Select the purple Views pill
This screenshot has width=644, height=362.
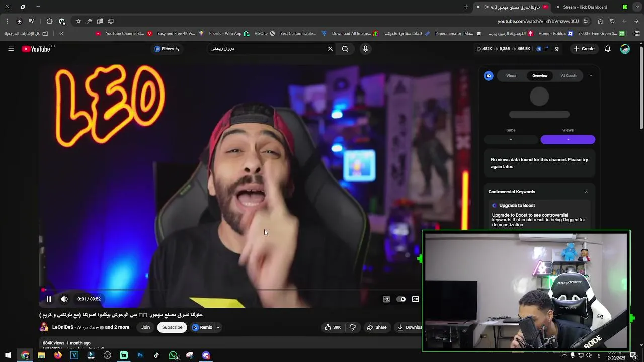click(x=568, y=139)
